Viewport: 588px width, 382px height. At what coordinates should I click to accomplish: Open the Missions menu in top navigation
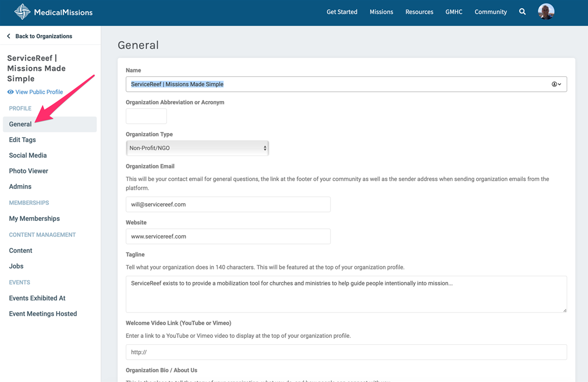381,12
